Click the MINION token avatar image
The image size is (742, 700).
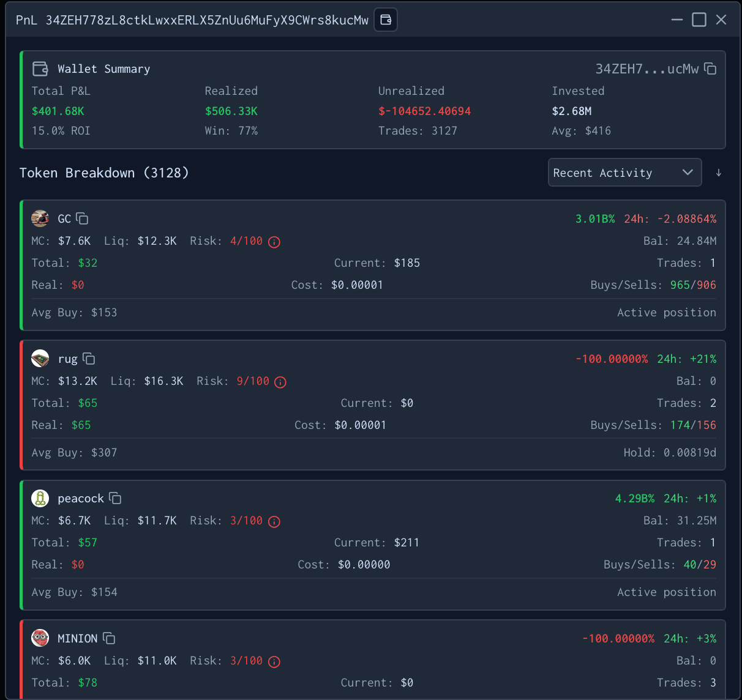[40, 638]
